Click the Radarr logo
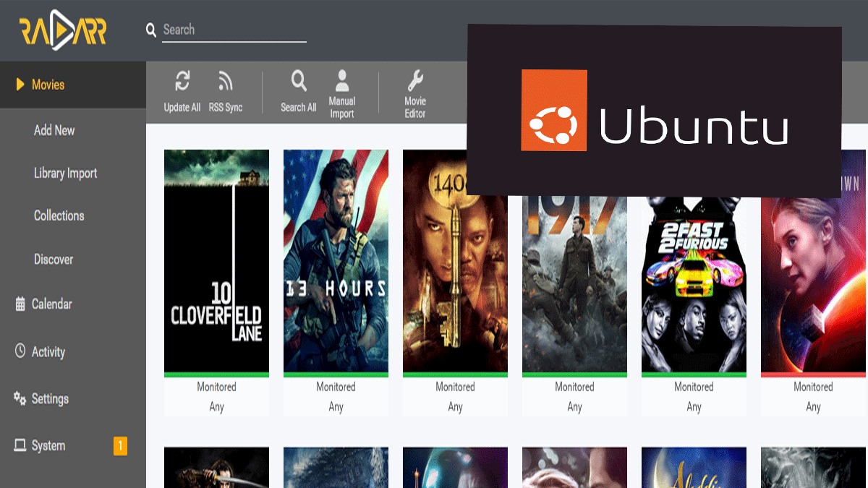868x488 pixels. [x=63, y=30]
